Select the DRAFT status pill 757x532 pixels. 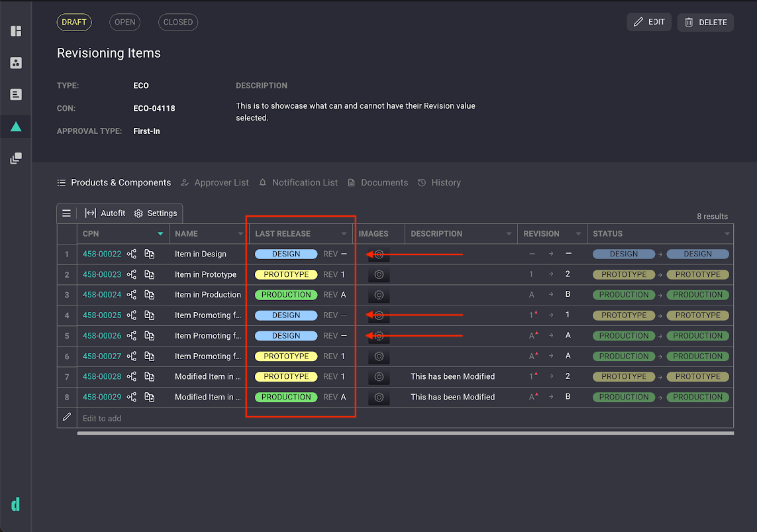click(74, 22)
